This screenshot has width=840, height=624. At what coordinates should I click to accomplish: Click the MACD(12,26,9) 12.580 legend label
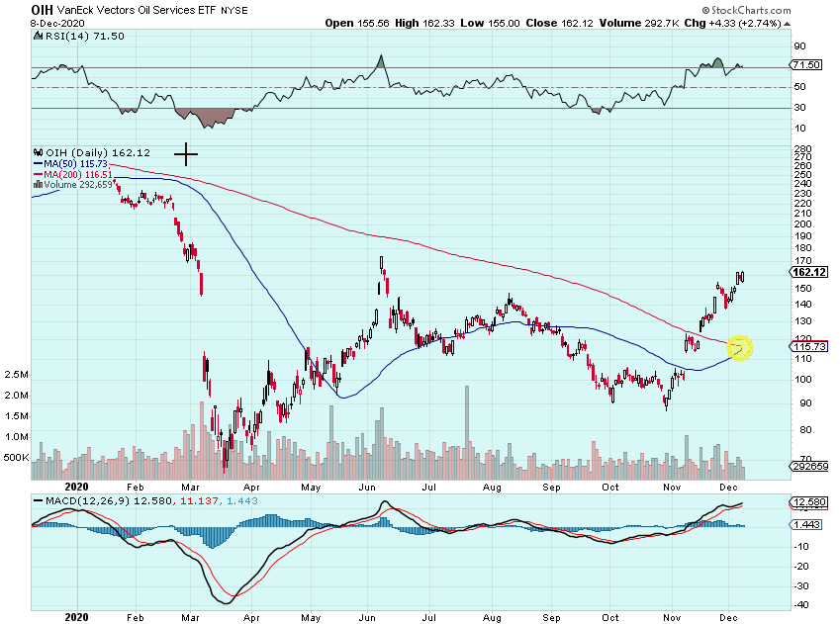[x=109, y=500]
